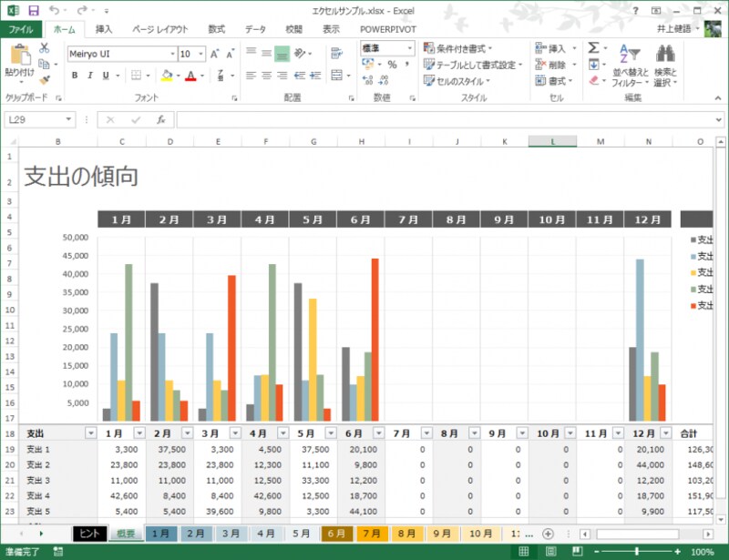Click the 並べ替えとフィルター icon
The height and width of the screenshot is (560, 729).
631,66
